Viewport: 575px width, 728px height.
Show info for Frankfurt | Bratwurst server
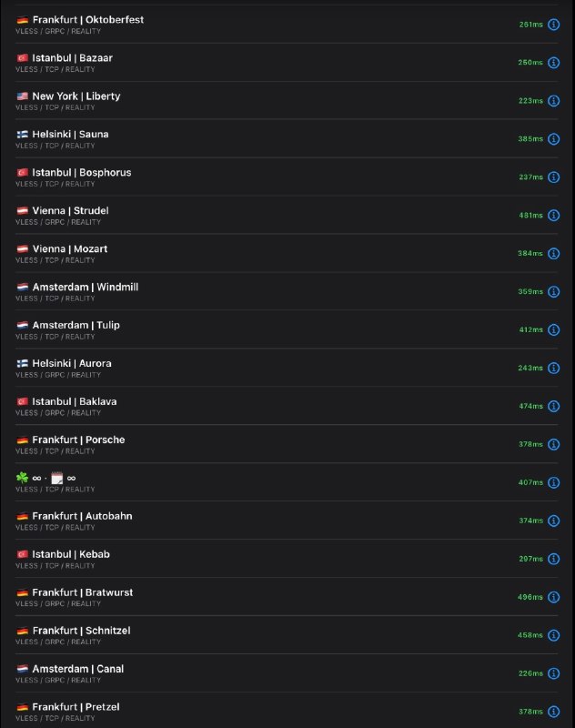pos(553,597)
